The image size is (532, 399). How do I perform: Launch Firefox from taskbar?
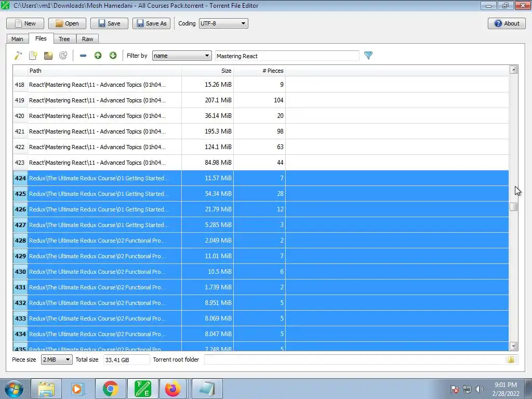click(173, 389)
